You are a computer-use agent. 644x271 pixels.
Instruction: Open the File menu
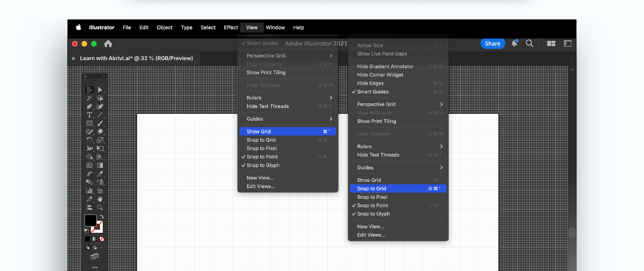coord(127,27)
